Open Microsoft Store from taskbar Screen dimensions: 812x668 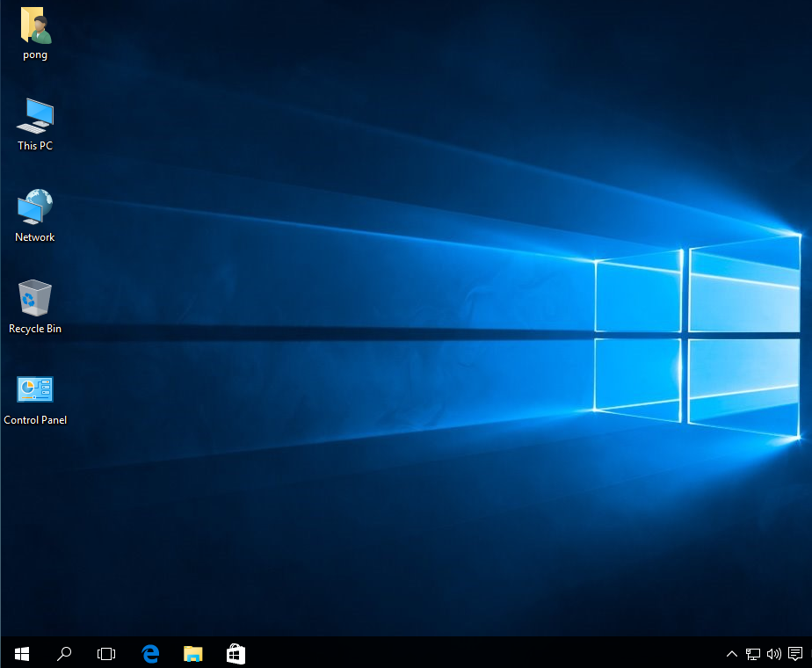click(236, 654)
